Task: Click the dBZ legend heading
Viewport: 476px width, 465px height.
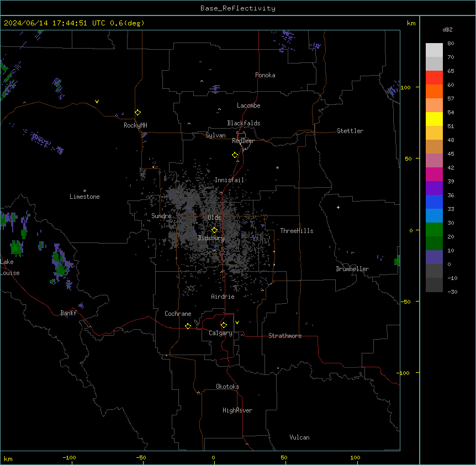Action: 447,29
